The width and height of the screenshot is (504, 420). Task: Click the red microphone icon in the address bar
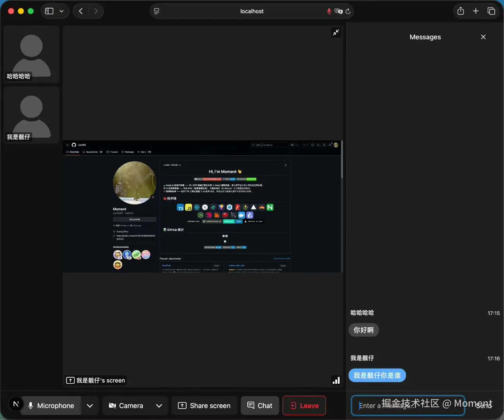329,11
